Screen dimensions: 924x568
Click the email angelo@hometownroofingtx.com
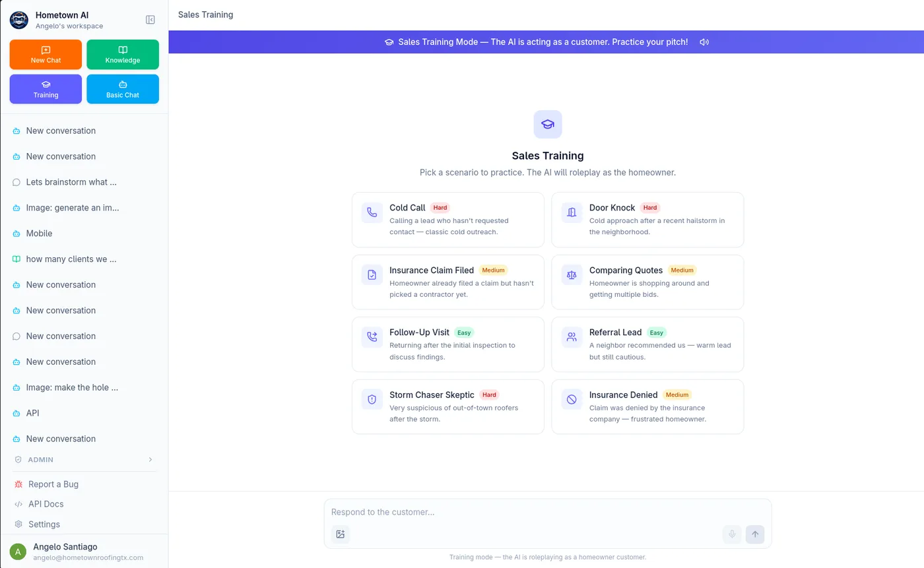coord(88,557)
